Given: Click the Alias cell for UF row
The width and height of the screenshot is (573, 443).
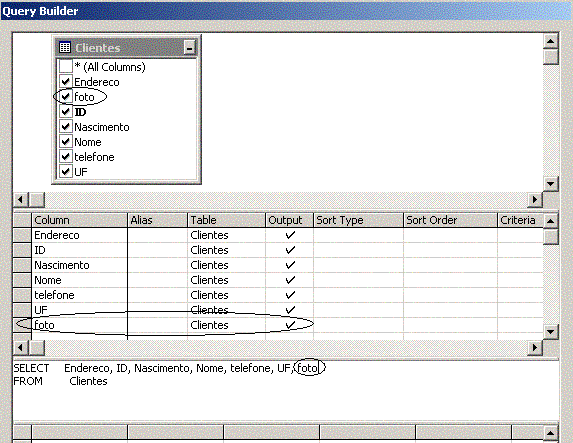Looking at the screenshot, I should coord(158,310).
